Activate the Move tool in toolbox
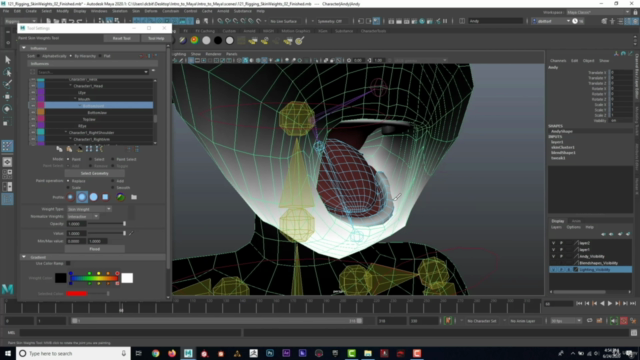The height and width of the screenshot is (360, 640). click(7, 97)
